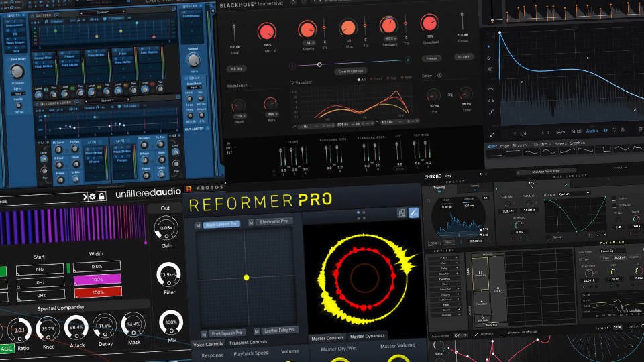Click the Audio button in curve editor bar

pos(592,131)
